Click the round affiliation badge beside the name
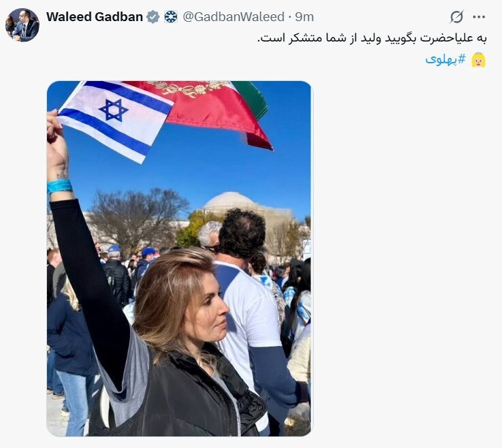Image resolution: width=503 pixels, height=448 pixels. pos(171,17)
